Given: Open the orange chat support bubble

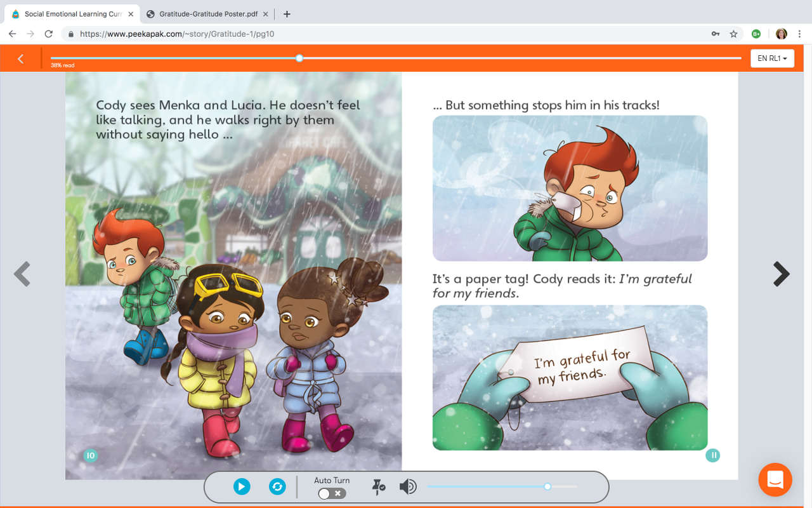Looking at the screenshot, I should point(775,479).
